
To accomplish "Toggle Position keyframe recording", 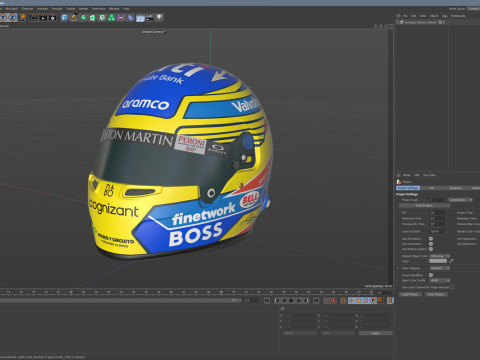I will 351,300.
